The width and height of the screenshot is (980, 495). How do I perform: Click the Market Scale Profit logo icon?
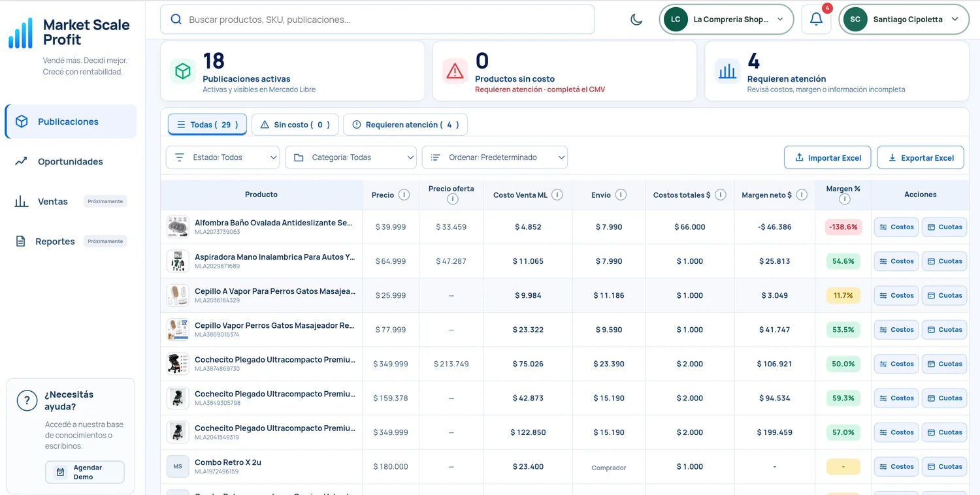tap(20, 33)
